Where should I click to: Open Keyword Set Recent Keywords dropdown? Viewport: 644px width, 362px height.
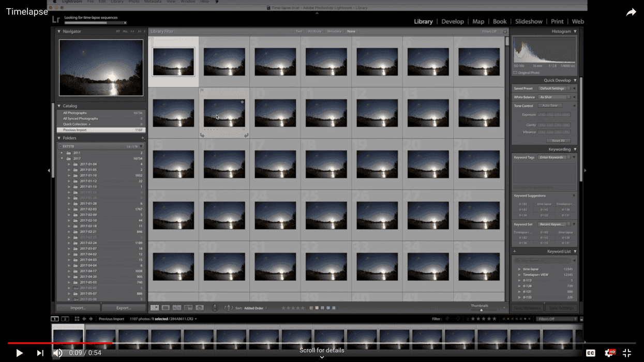[x=555, y=224]
